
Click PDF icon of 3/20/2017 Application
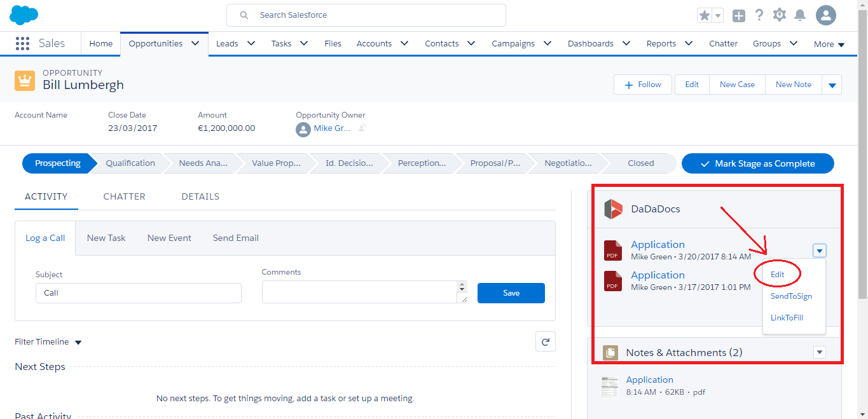coord(612,251)
